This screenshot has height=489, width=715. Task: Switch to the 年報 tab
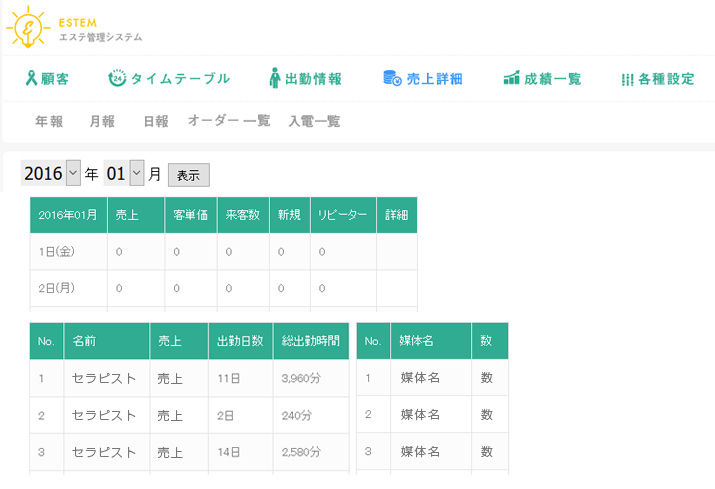pyautogui.click(x=49, y=121)
